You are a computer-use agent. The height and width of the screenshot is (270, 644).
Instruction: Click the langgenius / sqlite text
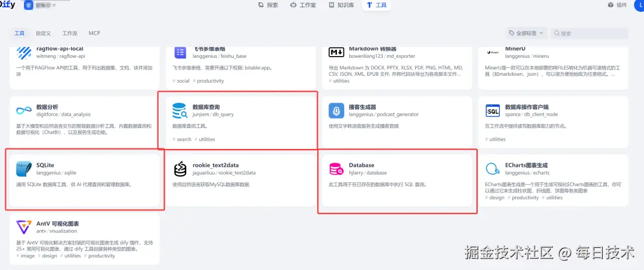pos(56,173)
